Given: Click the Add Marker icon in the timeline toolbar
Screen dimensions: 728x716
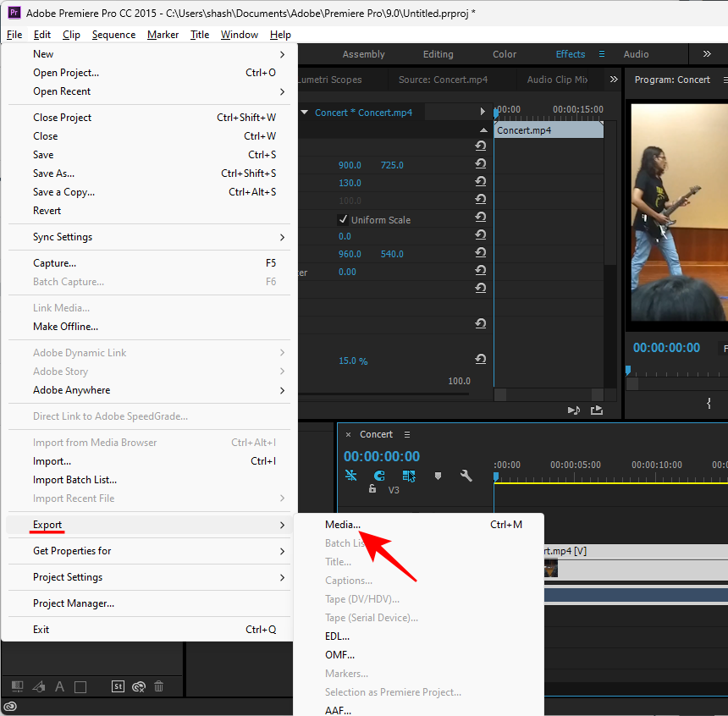Looking at the screenshot, I should click(x=438, y=475).
